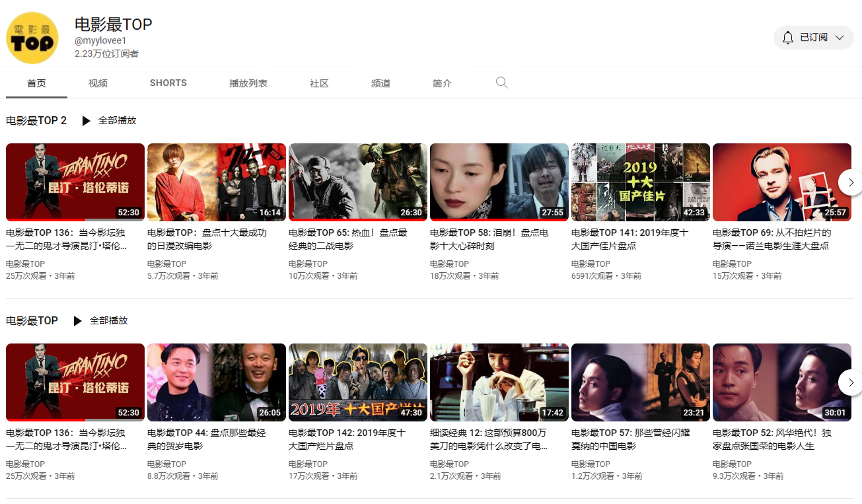Click title 电影最TOP 52: 风华绝代 张国荣

point(772,439)
